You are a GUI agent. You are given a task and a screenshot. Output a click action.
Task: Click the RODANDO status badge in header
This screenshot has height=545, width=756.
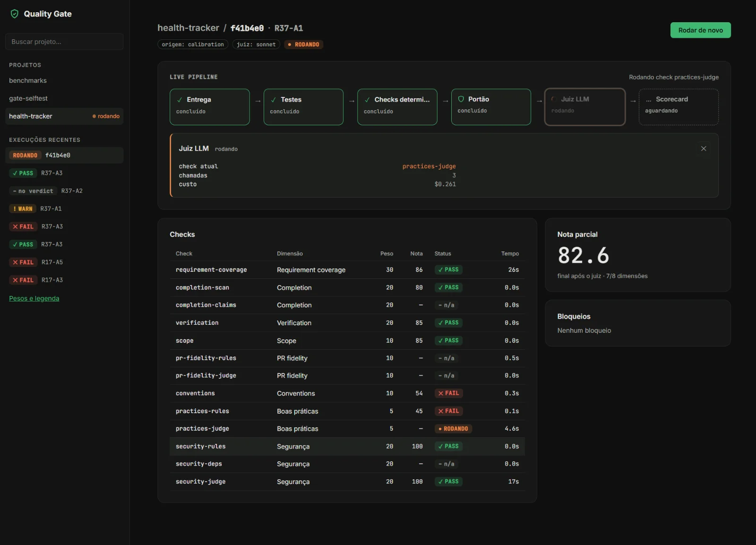coord(303,44)
